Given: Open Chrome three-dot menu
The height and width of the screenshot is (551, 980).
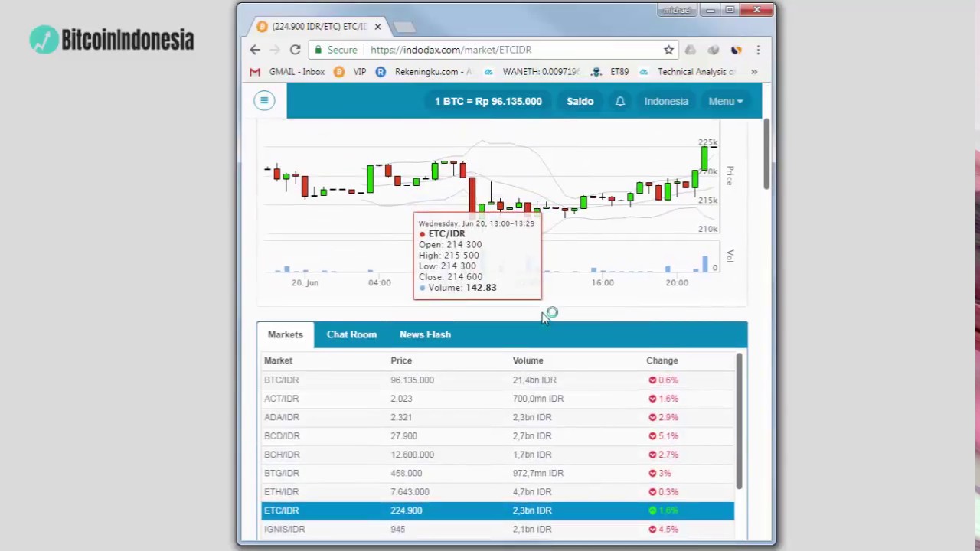Looking at the screenshot, I should pyautogui.click(x=758, y=50).
